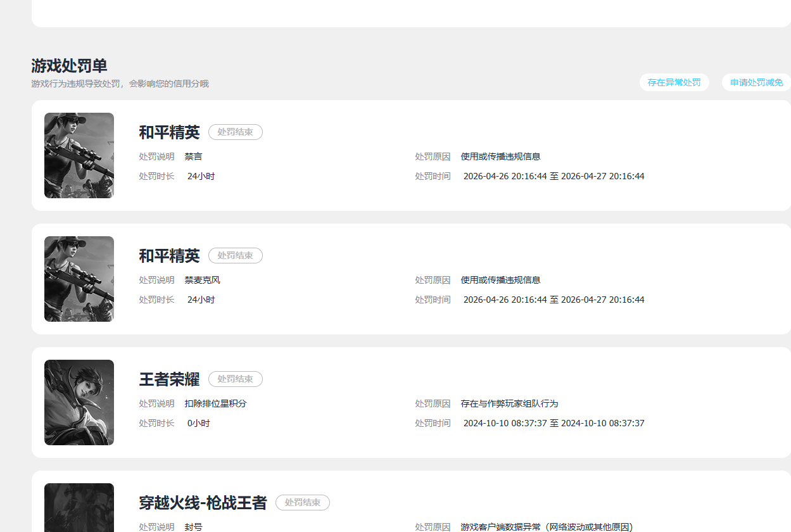
Task: Select the 2026-04-26 time range in 禁言 card
Action: (554, 176)
